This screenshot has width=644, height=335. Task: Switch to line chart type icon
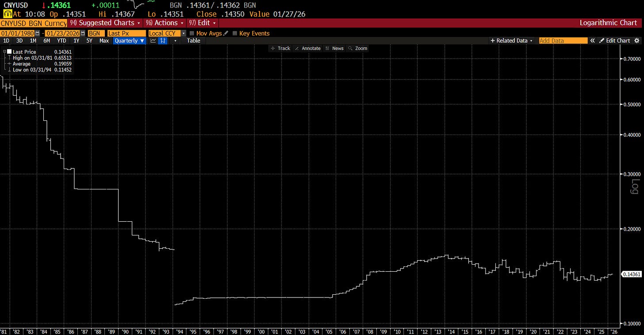153,41
